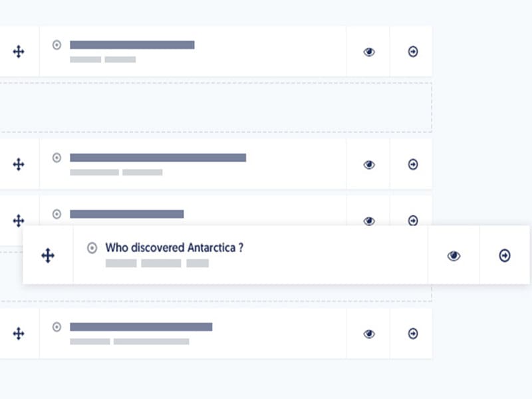This screenshot has width=532, height=399.
Task: Click the drag handle on the top question row
Action: pyautogui.click(x=19, y=50)
